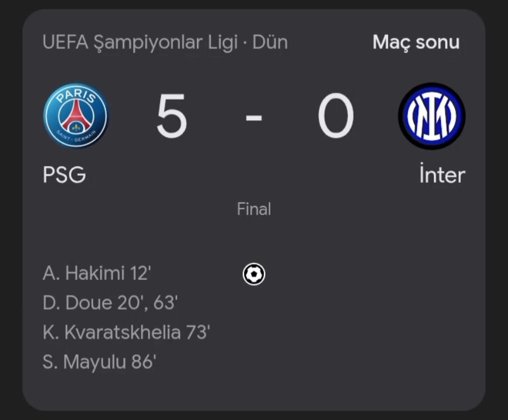This screenshot has height=420, width=508.
Task: Click the Dün date label
Action: pyautogui.click(x=270, y=43)
